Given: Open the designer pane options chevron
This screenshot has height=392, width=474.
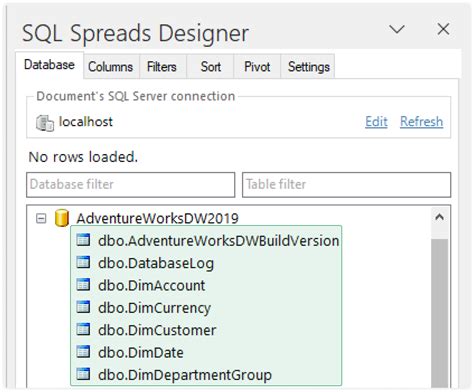Looking at the screenshot, I should click(397, 29).
